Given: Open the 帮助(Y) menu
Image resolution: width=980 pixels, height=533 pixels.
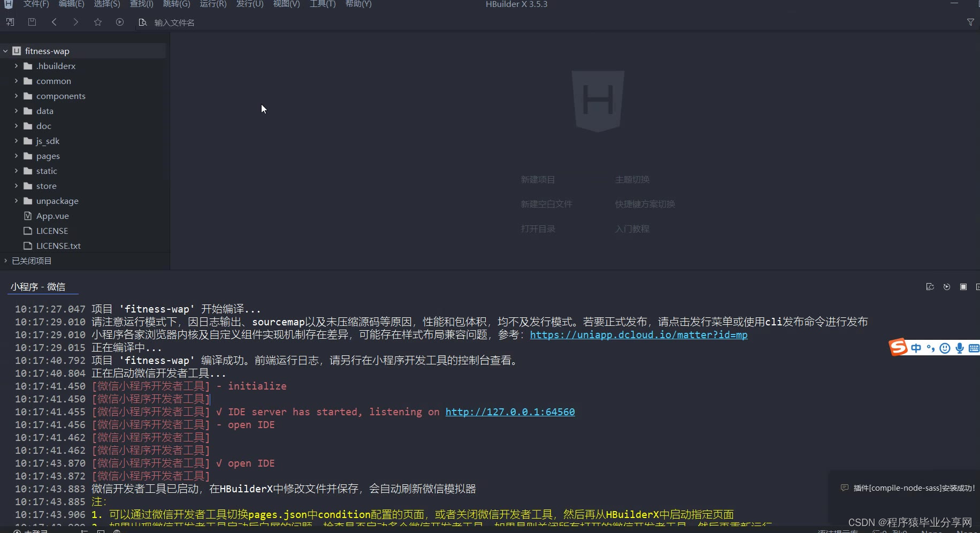Looking at the screenshot, I should (x=358, y=4).
